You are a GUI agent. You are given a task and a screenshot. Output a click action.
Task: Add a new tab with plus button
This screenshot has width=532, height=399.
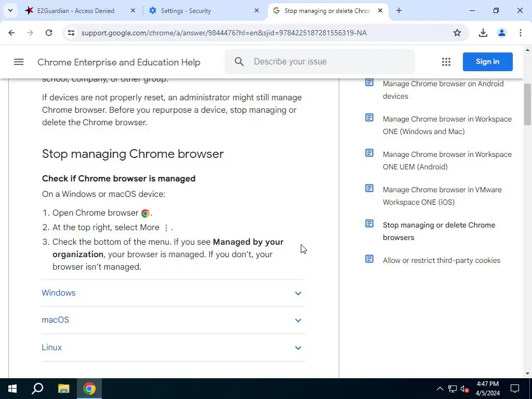pyautogui.click(x=398, y=10)
